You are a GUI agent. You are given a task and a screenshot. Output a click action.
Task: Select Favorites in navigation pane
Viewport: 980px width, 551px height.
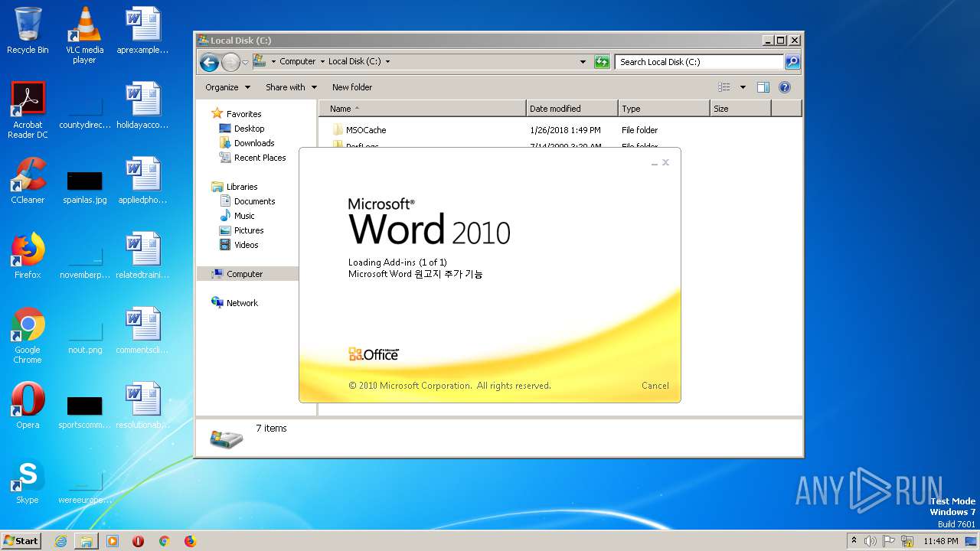(x=237, y=114)
